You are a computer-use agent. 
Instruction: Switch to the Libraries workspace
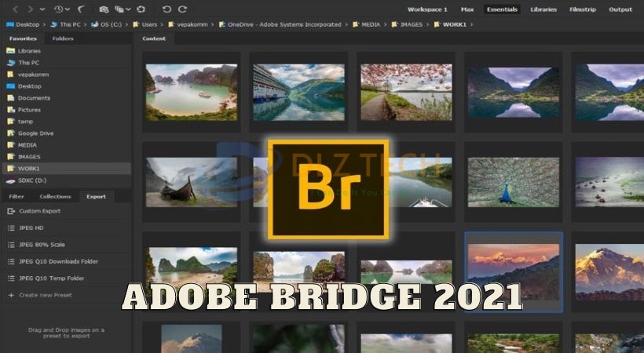click(x=543, y=9)
